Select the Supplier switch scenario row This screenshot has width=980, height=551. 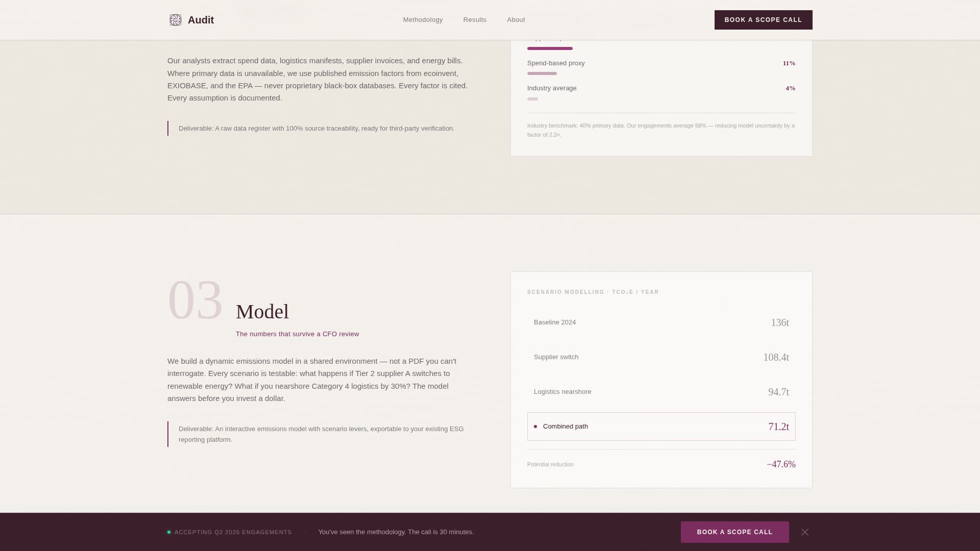coord(661,357)
